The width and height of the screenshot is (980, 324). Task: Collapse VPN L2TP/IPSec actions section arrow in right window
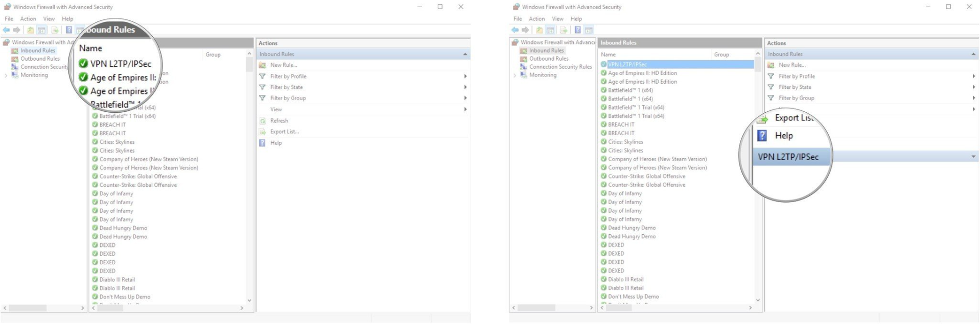point(973,157)
